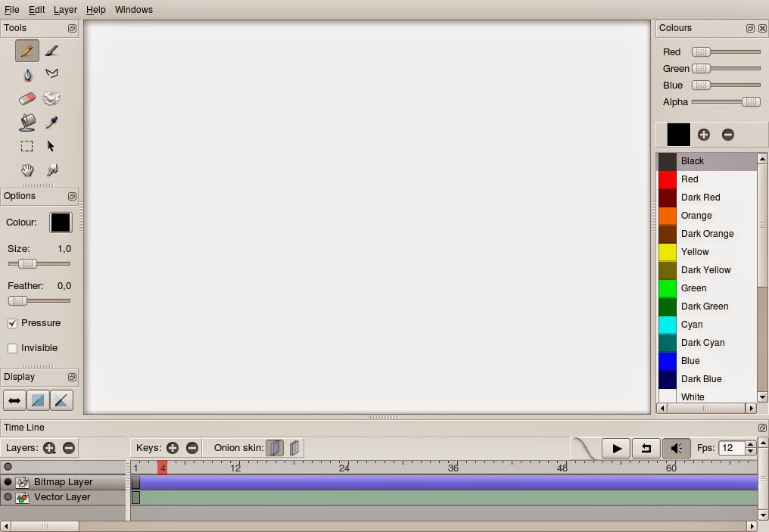
Task: Select the Pen tool
Action: tap(27, 74)
